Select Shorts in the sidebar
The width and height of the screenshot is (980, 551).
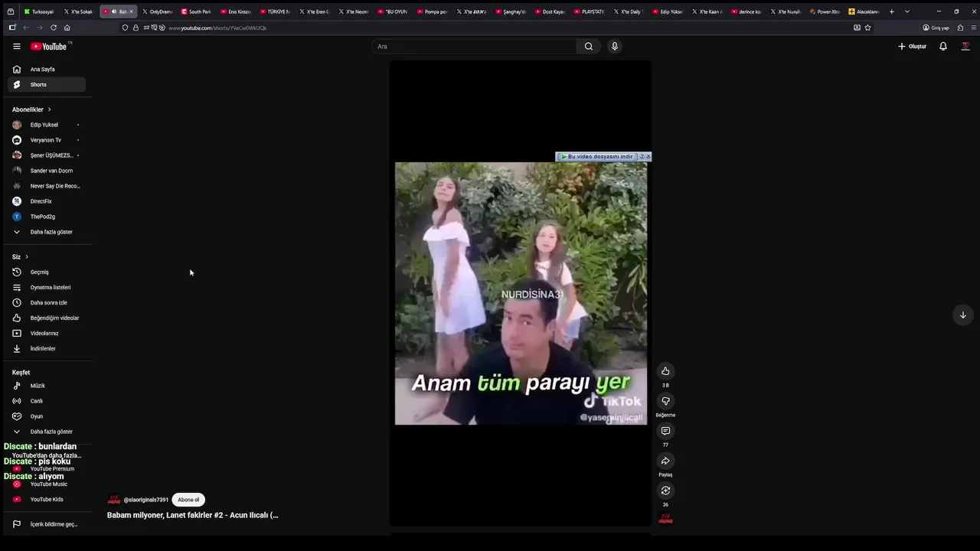pyautogui.click(x=46, y=84)
